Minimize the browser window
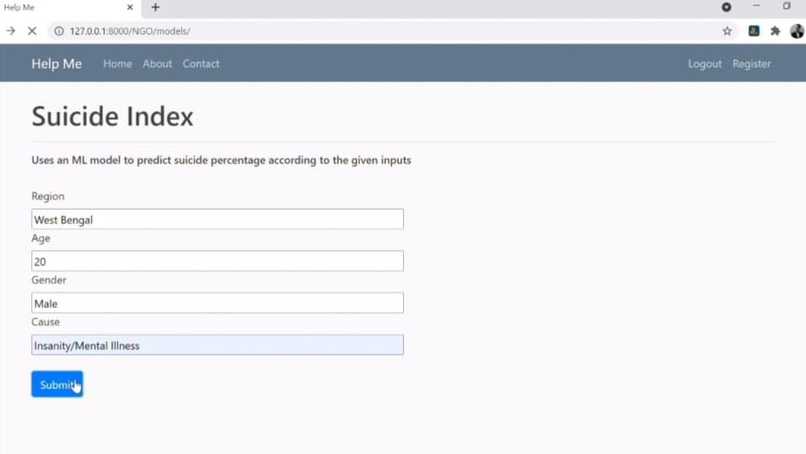Screen dimensions: 806x454 [756, 6]
